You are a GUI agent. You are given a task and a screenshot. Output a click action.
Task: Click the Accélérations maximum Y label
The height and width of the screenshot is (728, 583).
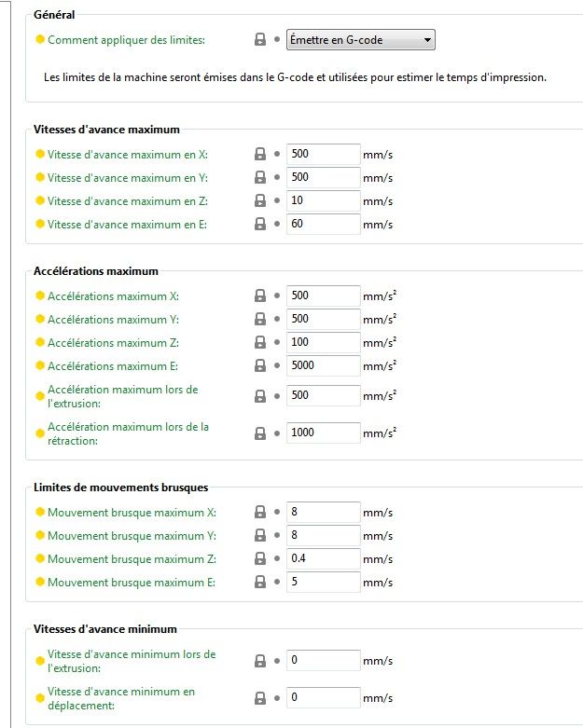click(113, 320)
